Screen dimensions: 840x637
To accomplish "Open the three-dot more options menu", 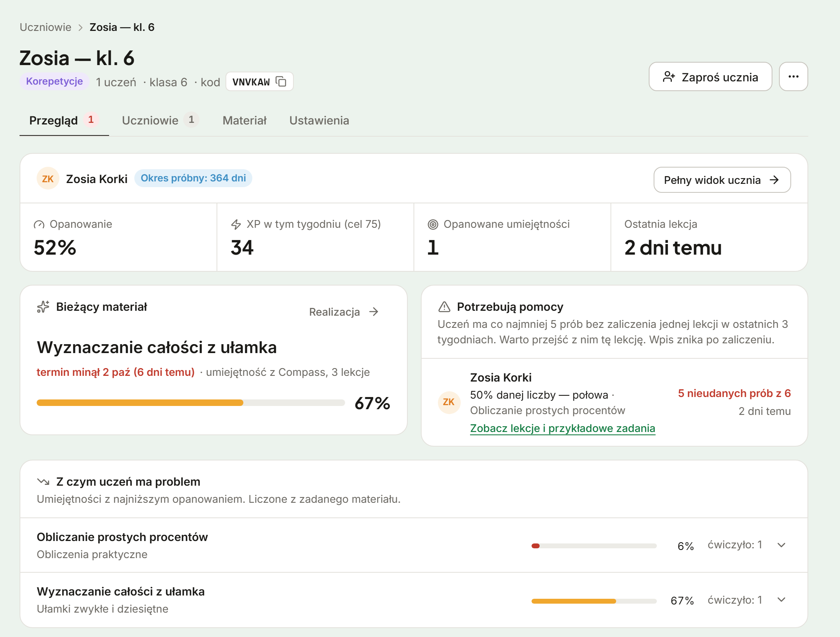I will click(x=793, y=76).
